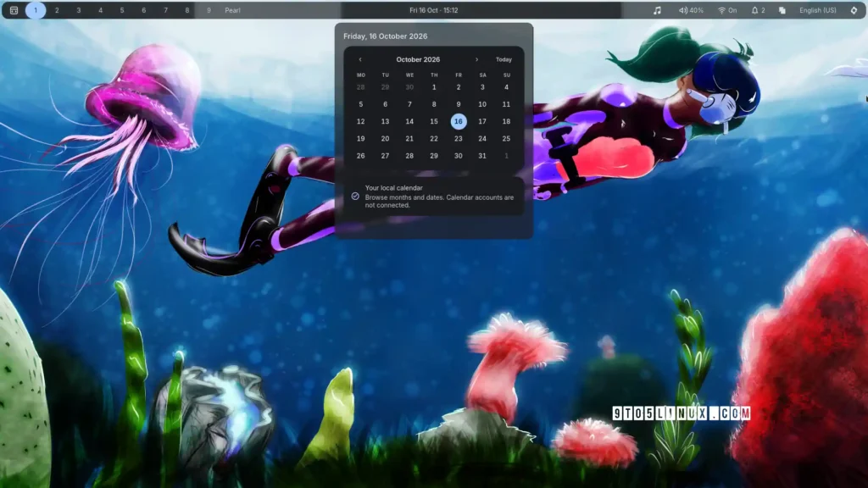868x488 pixels.
Task: Open the clipboard icon in the top bar
Action: (x=782, y=10)
